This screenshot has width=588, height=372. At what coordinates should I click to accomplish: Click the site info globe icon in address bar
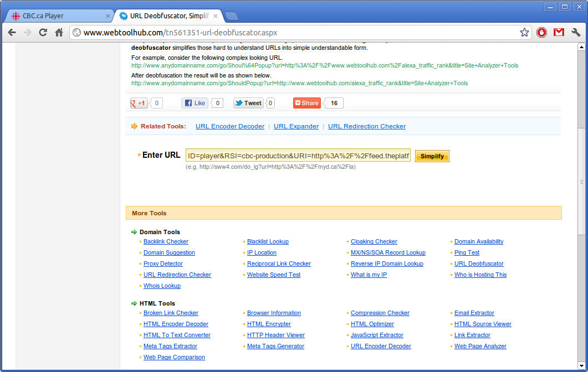77,33
